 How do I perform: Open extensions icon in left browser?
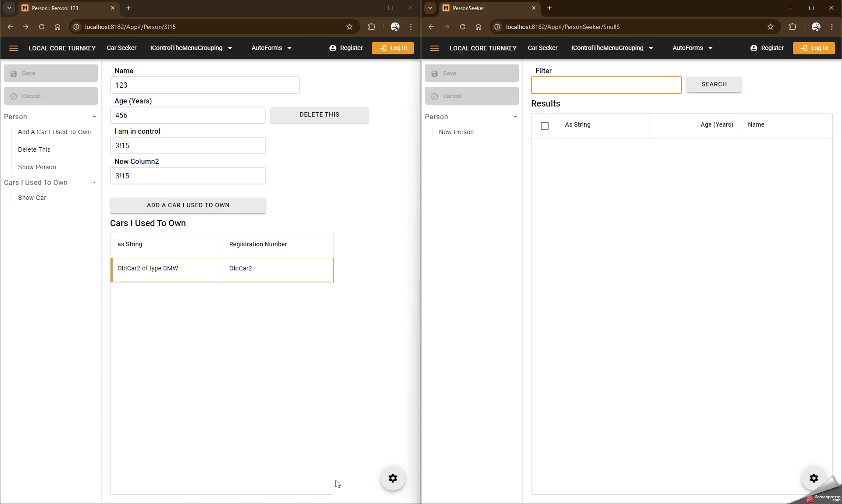[372, 27]
